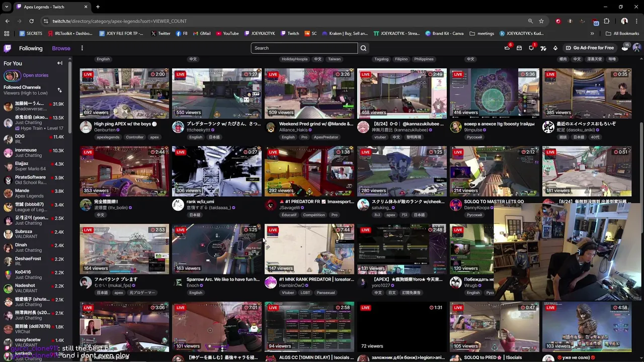Click Genburten's channel avatar
The width and height of the screenshot is (644, 362).
(x=86, y=127)
